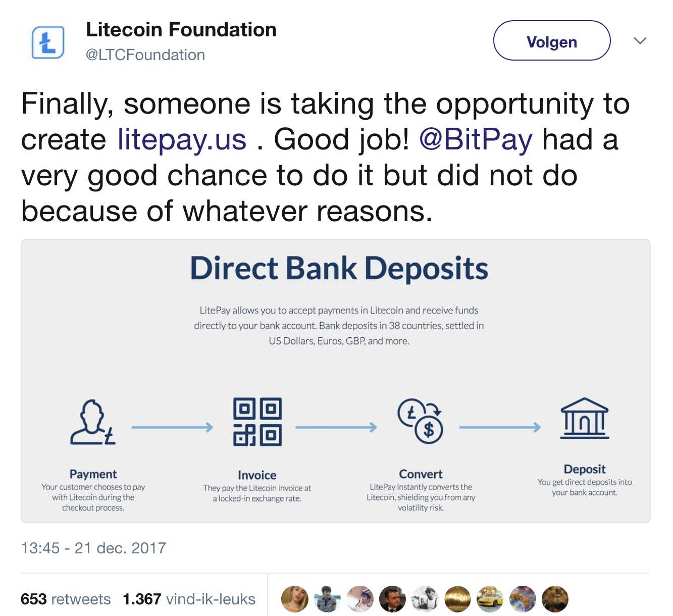
Task: Open the @BitPay mention
Action: tap(476, 139)
